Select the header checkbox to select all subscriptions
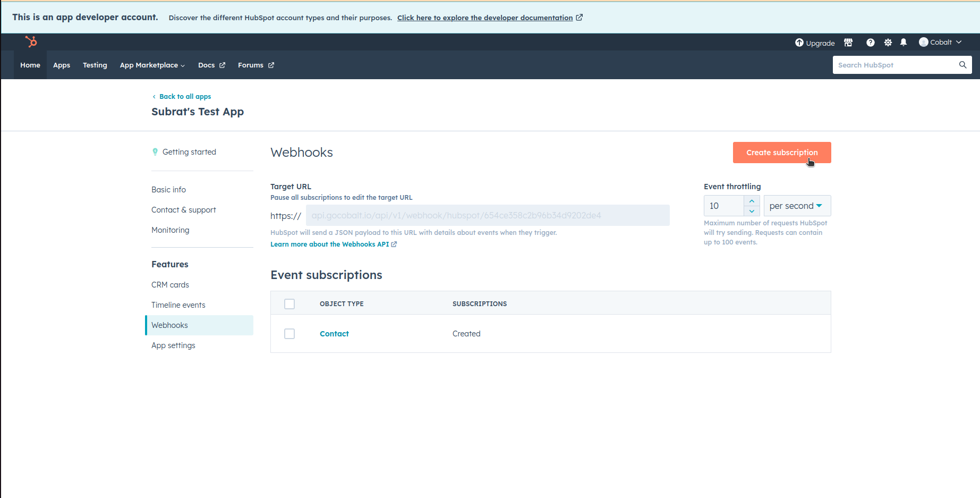980x498 pixels. click(289, 303)
